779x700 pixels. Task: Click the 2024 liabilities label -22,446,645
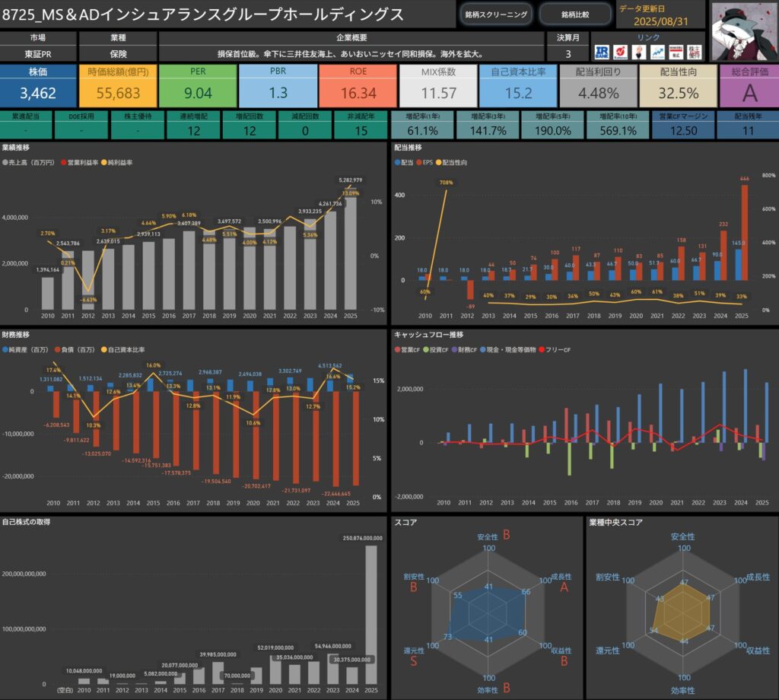pyautogui.click(x=335, y=494)
